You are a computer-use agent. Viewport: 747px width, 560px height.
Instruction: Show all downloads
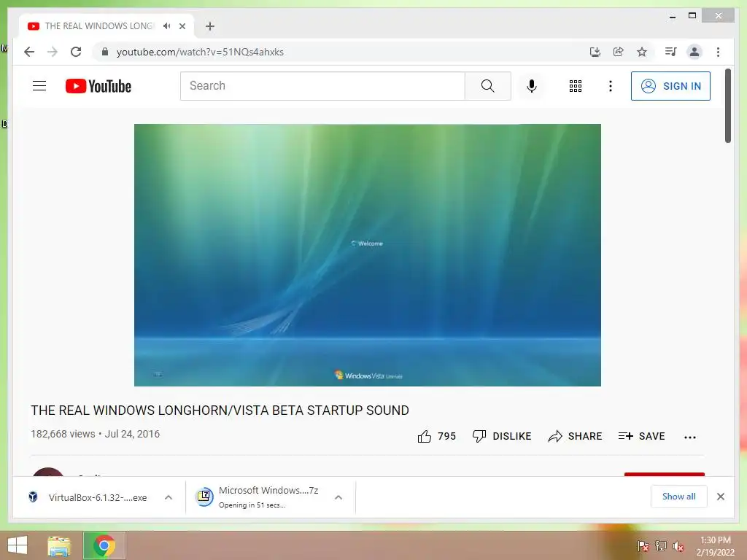[679, 497]
